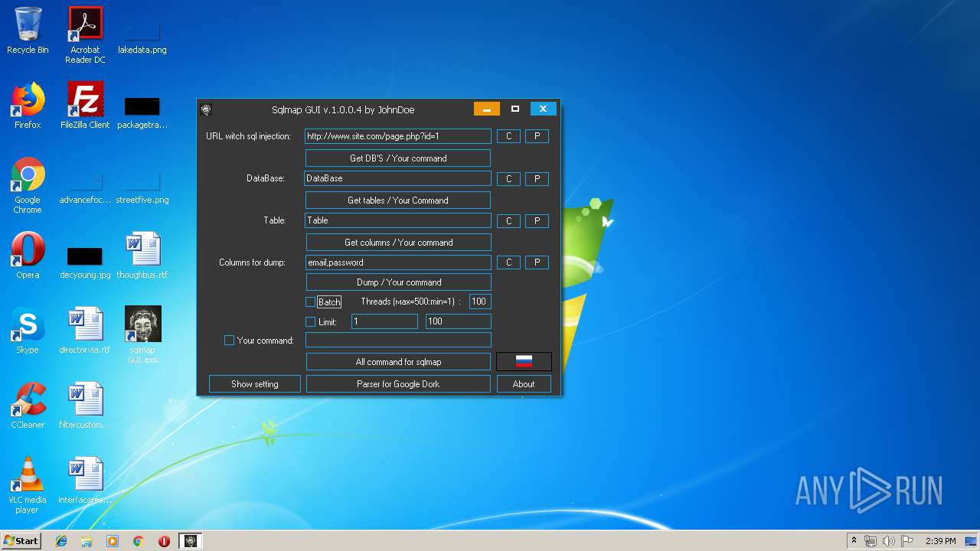The height and width of the screenshot is (551, 980).
Task: Select filtercustom... document icon
Action: [85, 406]
